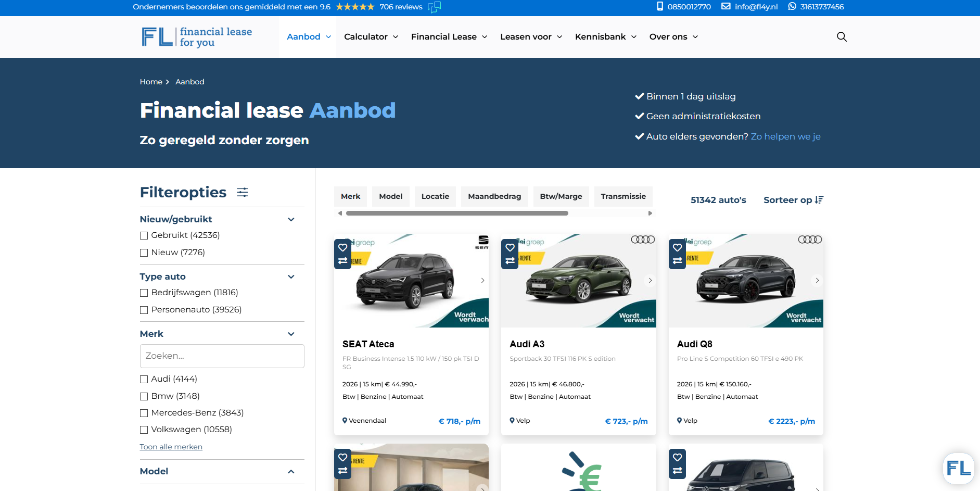Screen dimensions: 980x491
Task: Click the Zoeken brand search field
Action: click(222, 356)
